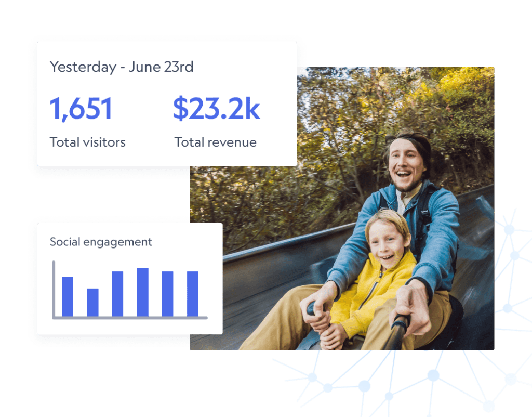Pick the tallest bar in Social engagement chart
The width and height of the screenshot is (532, 417).
pyautogui.click(x=143, y=292)
